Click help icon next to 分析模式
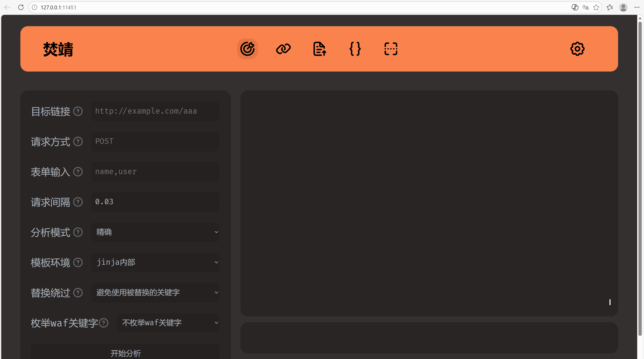The height and width of the screenshot is (359, 644). click(78, 232)
